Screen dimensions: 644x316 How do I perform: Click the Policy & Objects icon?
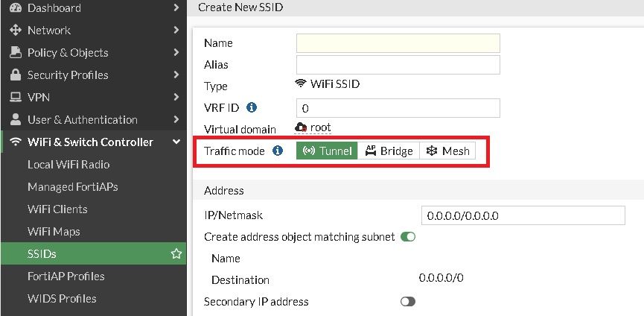tap(15, 53)
